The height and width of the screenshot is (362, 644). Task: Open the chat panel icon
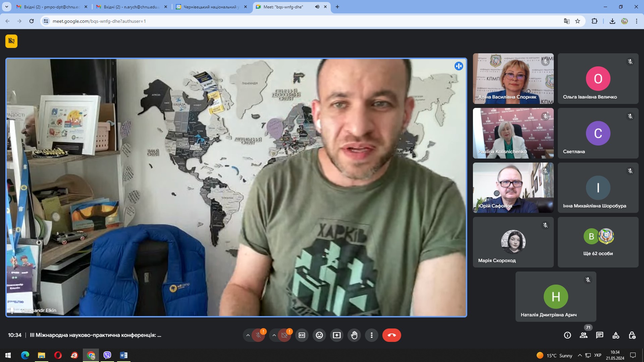pyautogui.click(x=600, y=335)
